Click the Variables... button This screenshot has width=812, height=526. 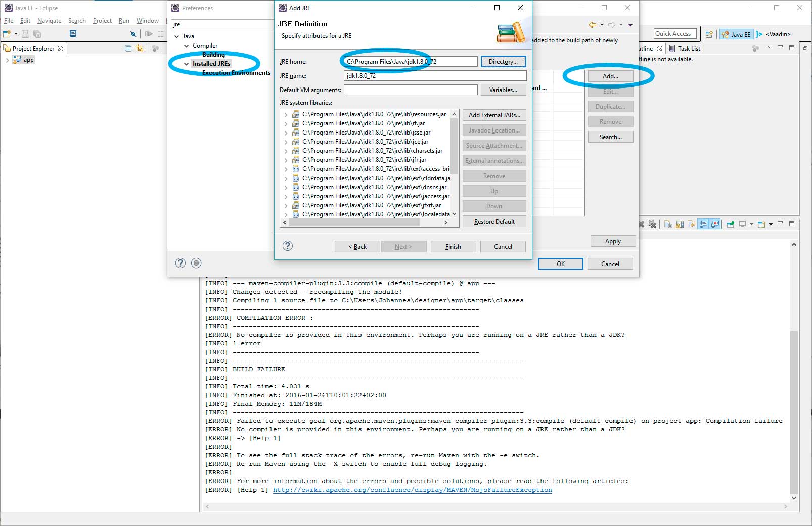pyautogui.click(x=503, y=90)
